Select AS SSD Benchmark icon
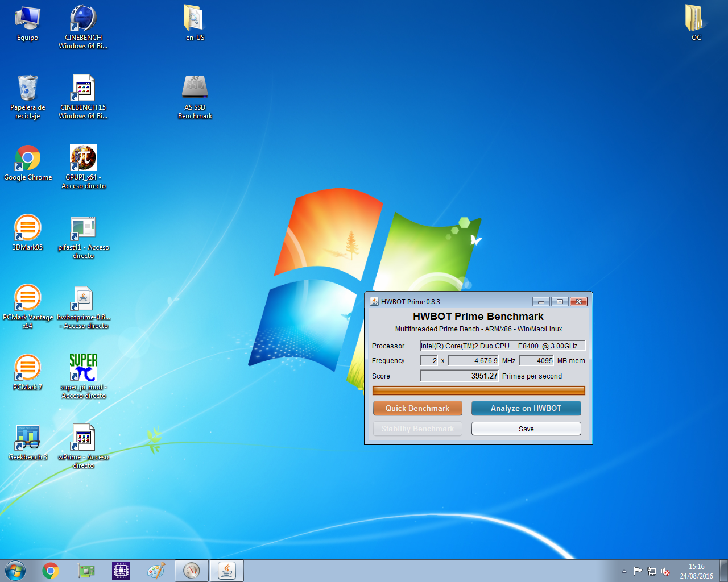This screenshot has width=728, height=582. click(x=195, y=97)
